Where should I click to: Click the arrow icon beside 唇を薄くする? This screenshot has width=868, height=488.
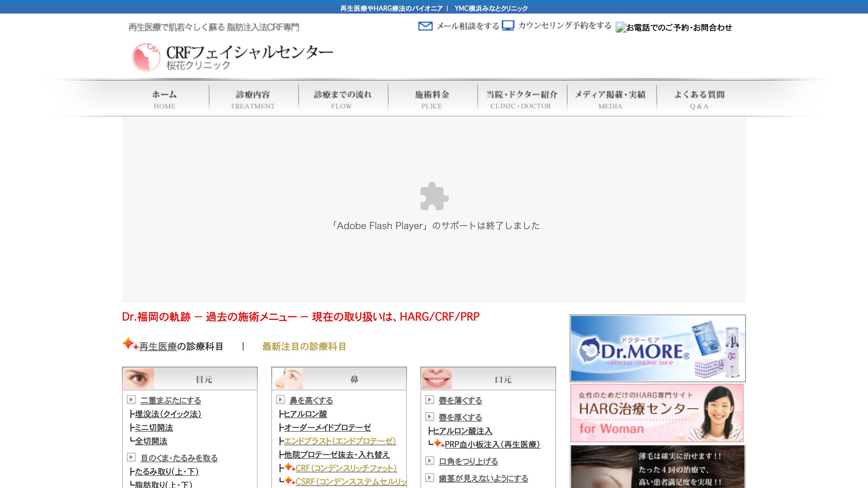tap(430, 400)
